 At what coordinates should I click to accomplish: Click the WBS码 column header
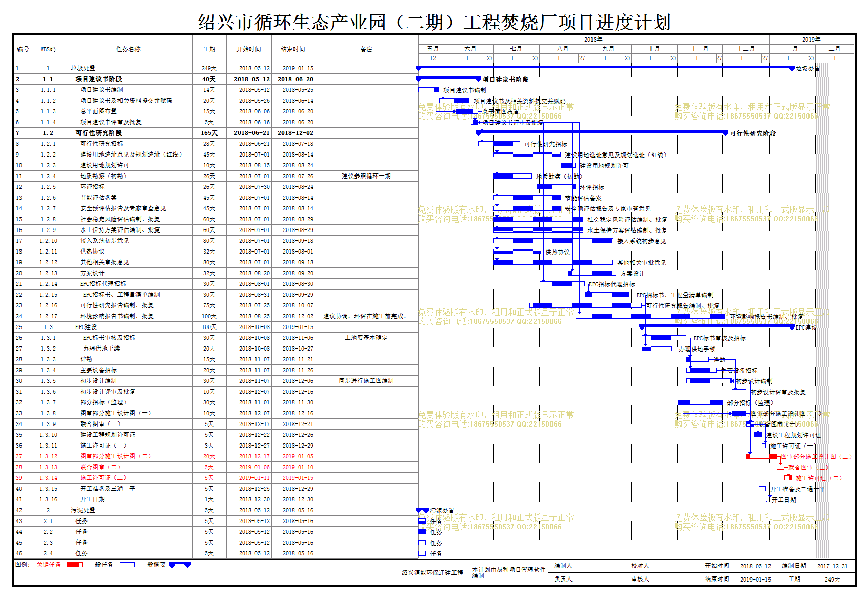coord(48,49)
